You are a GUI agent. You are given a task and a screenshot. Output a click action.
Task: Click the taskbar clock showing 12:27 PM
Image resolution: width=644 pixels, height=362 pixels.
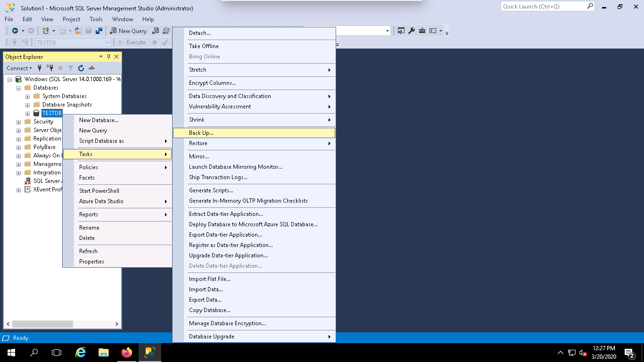coord(604,352)
